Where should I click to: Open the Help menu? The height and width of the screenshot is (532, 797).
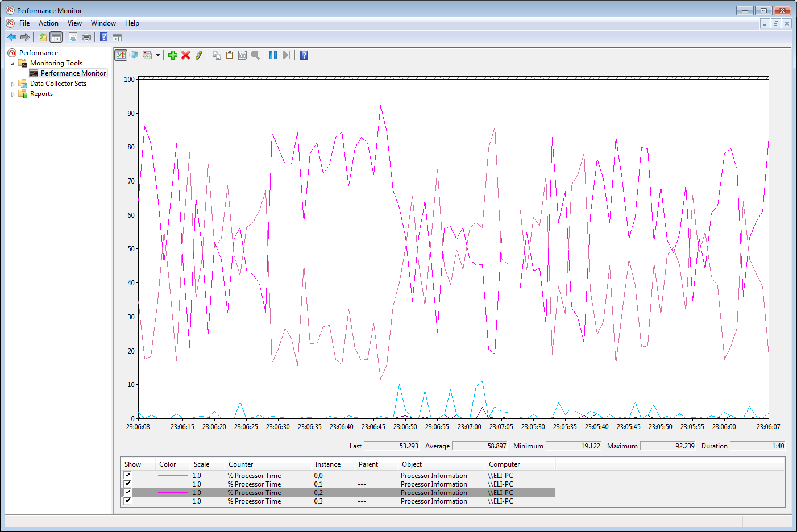[x=132, y=23]
